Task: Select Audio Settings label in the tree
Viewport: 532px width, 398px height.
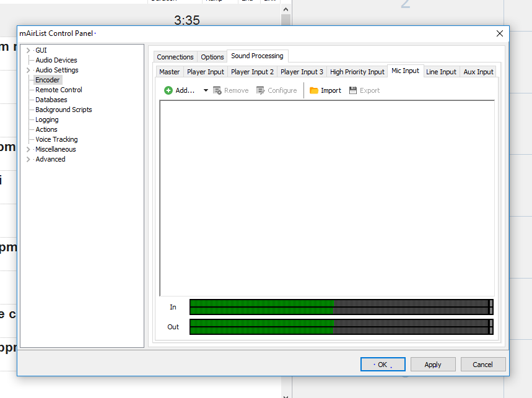Action: (x=57, y=70)
